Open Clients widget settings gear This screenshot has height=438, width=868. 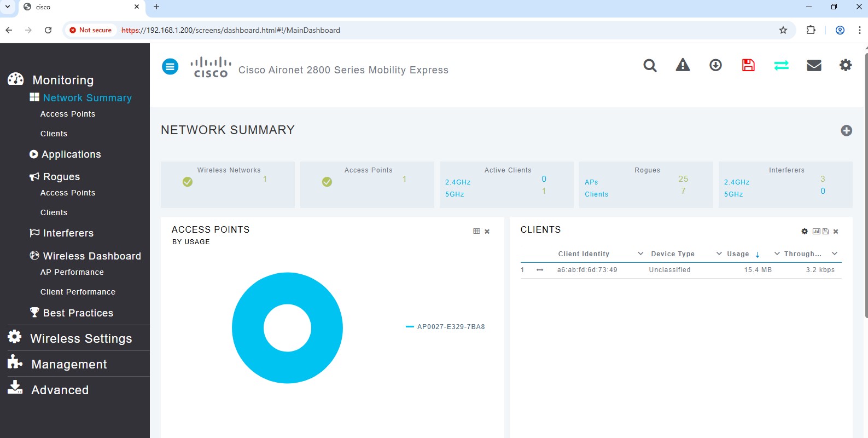pyautogui.click(x=805, y=232)
